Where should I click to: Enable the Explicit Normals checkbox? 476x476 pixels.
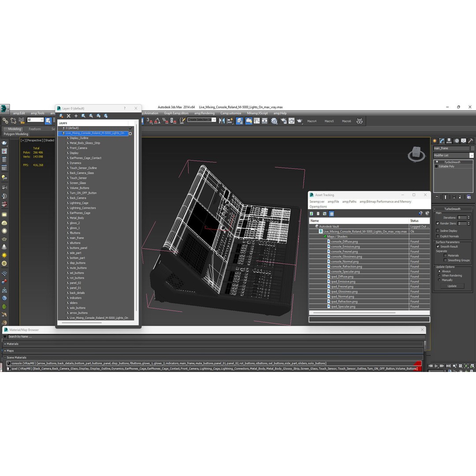[438, 236]
